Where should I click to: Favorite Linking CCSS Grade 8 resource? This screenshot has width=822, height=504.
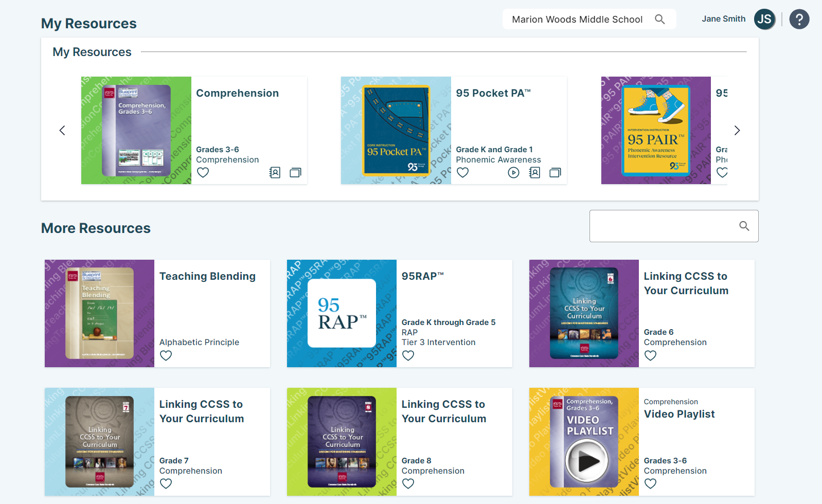point(408,484)
